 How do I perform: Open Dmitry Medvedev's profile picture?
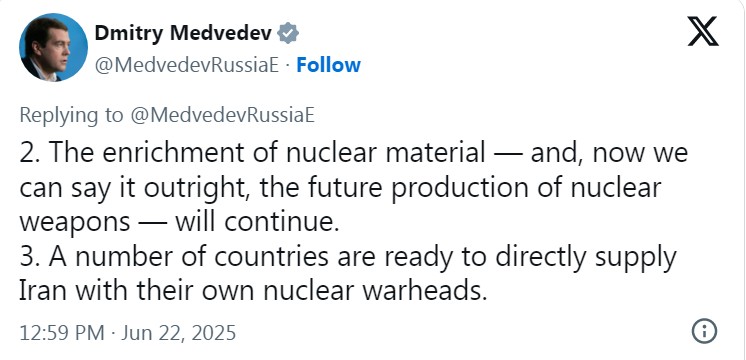(53, 47)
